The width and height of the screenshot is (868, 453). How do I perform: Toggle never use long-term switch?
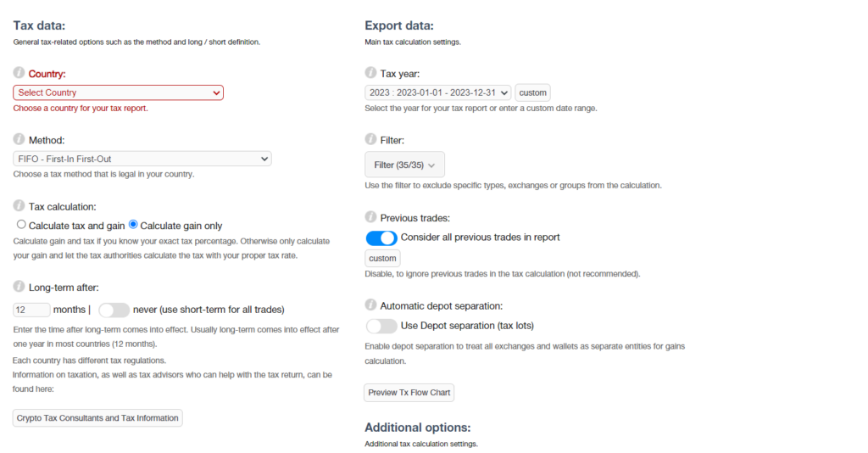pos(114,310)
